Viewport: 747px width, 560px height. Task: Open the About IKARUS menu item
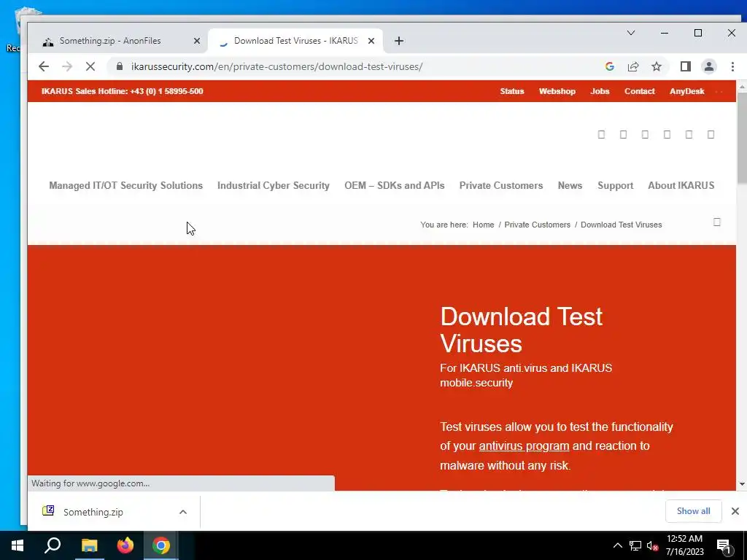click(681, 186)
